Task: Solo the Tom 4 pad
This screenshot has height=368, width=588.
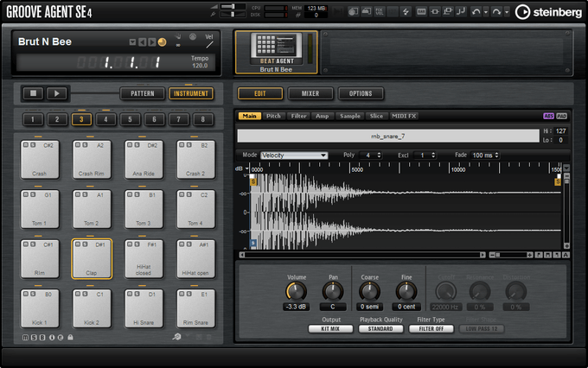Action: pos(189,194)
